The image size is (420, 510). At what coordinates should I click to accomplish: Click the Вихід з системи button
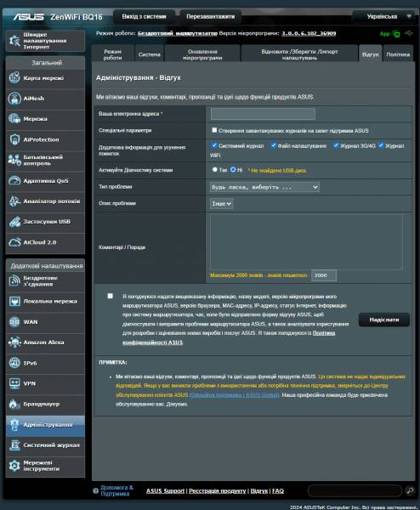[x=145, y=17]
